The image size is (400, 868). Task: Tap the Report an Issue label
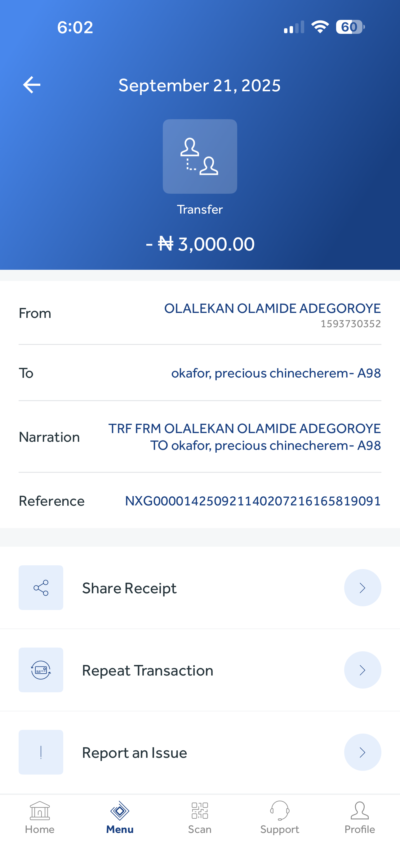click(134, 753)
